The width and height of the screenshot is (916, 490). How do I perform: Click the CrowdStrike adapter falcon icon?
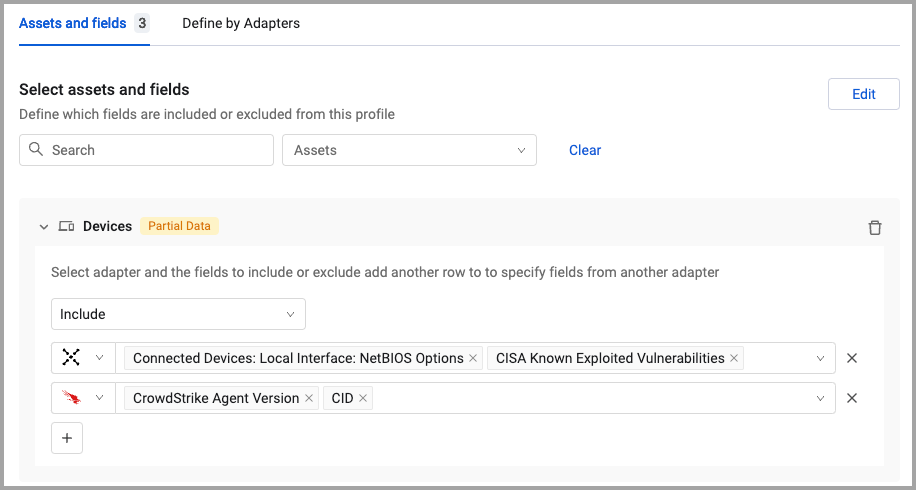(70, 398)
